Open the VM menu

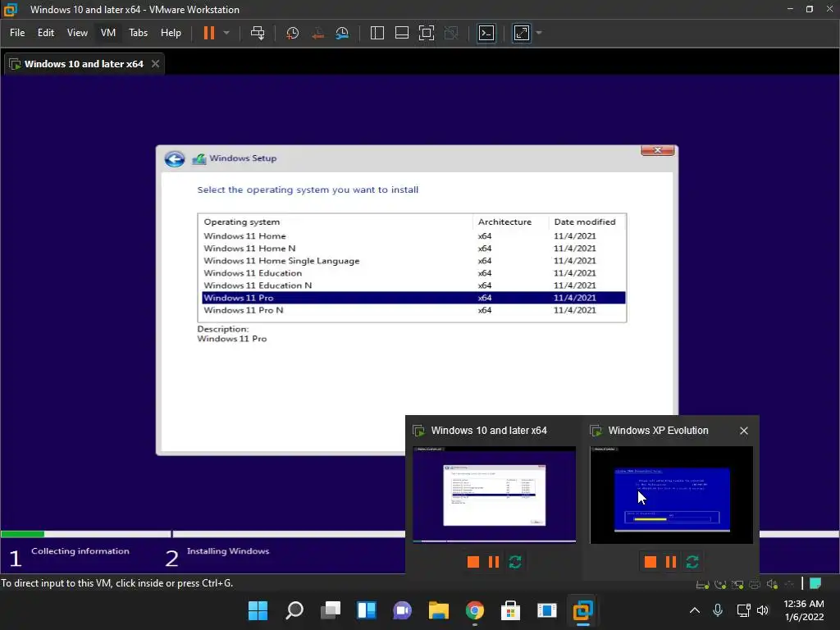pos(108,33)
